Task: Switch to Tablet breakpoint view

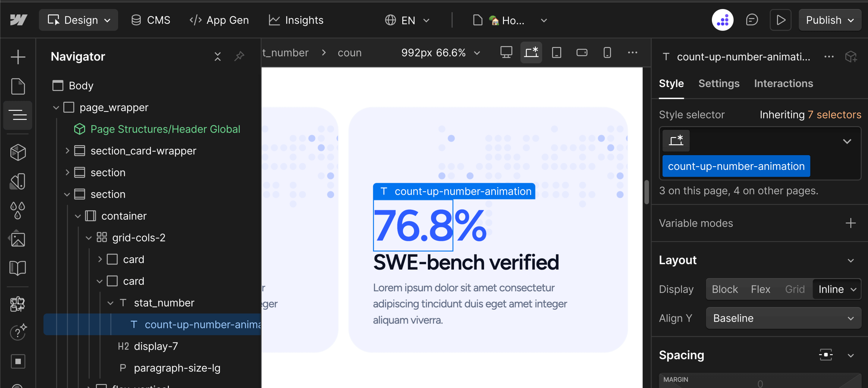Action: coord(556,52)
